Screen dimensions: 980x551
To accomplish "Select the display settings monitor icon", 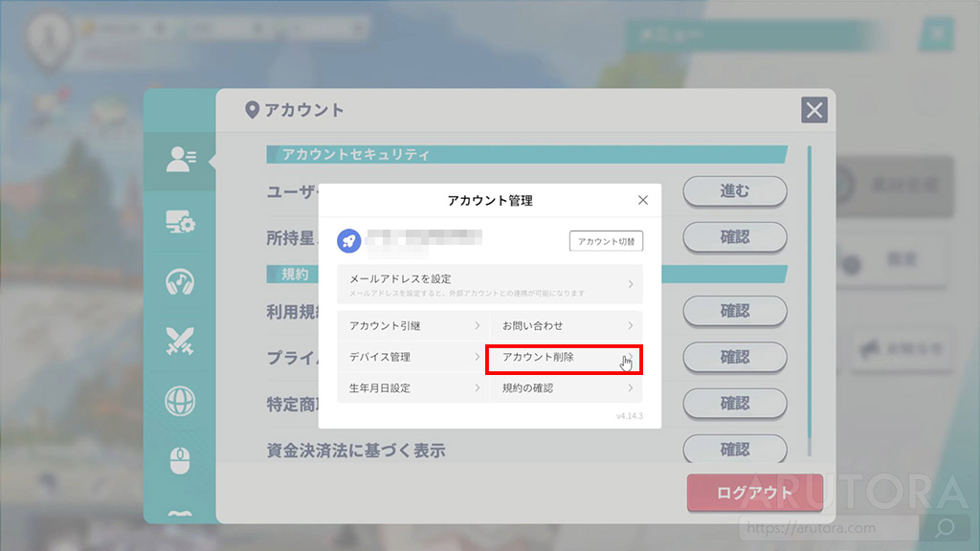I will point(180,223).
